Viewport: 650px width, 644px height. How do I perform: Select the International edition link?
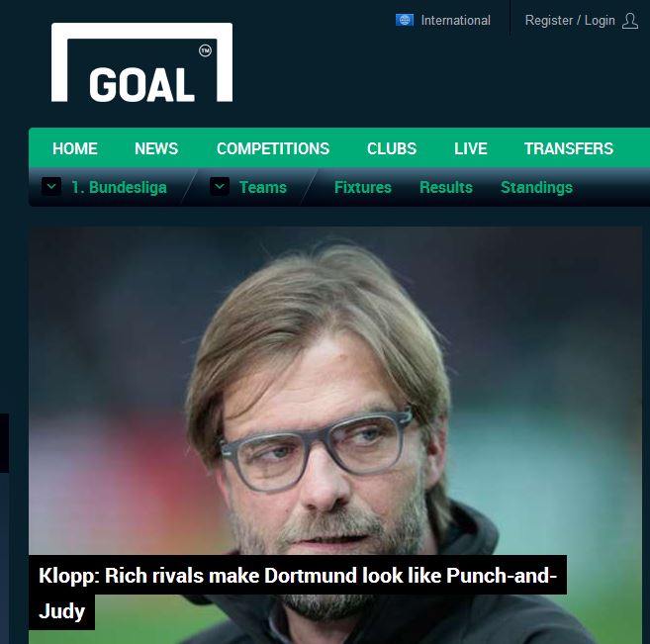click(455, 21)
